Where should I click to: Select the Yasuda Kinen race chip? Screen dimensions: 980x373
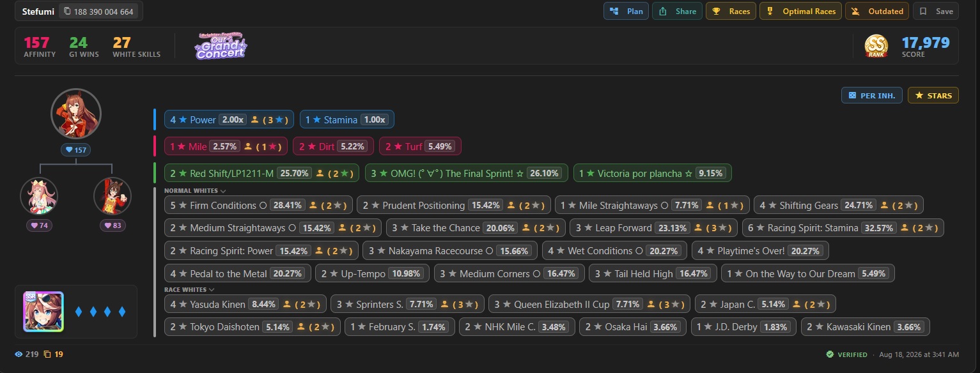tap(245, 305)
